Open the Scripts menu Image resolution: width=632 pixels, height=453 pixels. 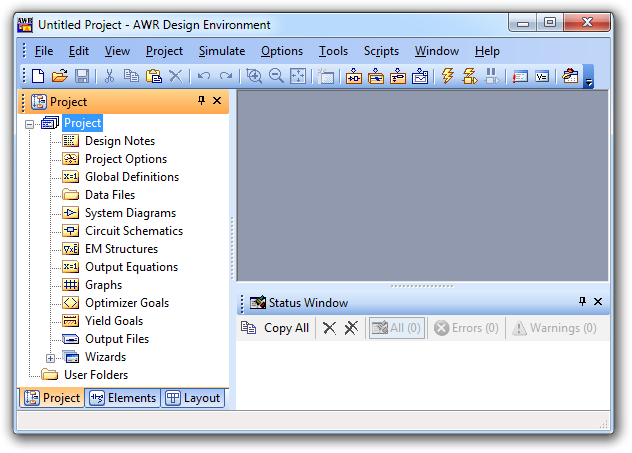pyautogui.click(x=381, y=51)
